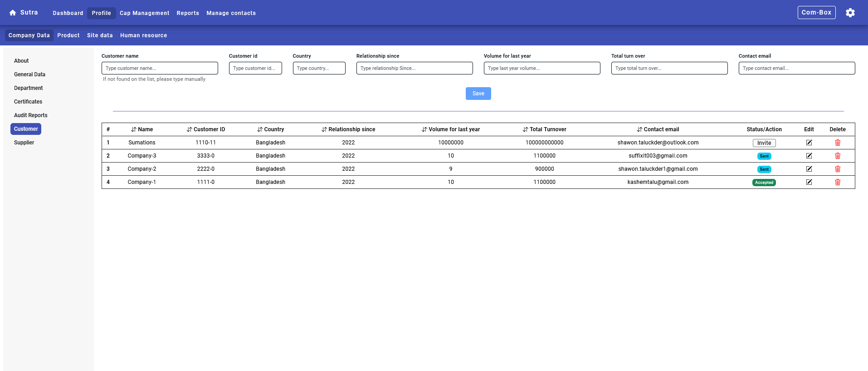Click Invite button for Sumations
Screen dimensions: 868x371
click(x=764, y=143)
